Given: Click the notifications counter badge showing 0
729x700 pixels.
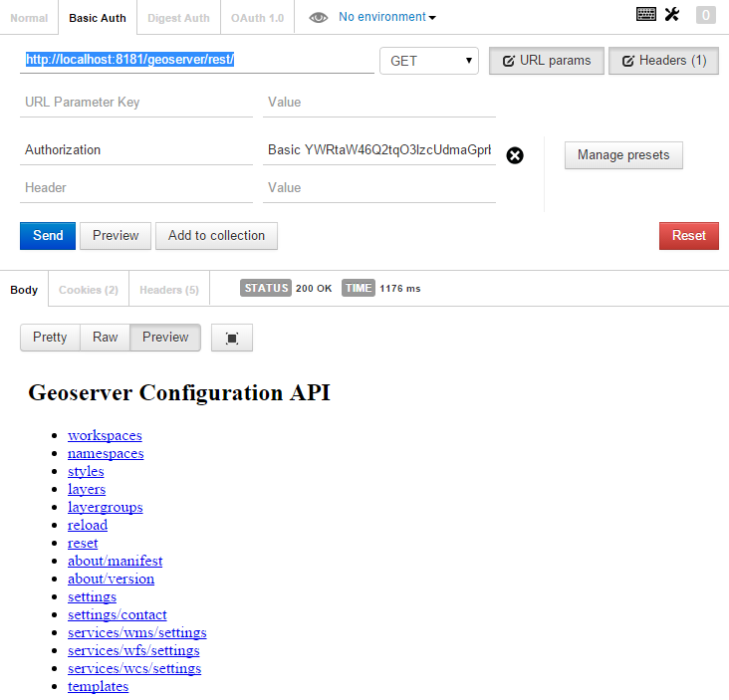Looking at the screenshot, I should click(705, 15).
